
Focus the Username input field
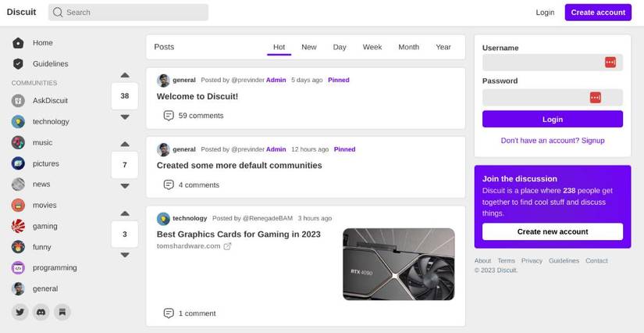tap(553, 63)
